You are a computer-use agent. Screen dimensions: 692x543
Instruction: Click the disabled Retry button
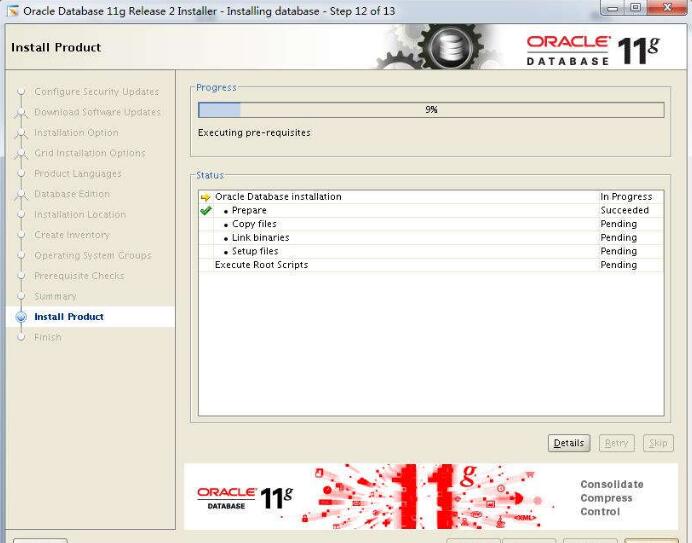tap(617, 443)
